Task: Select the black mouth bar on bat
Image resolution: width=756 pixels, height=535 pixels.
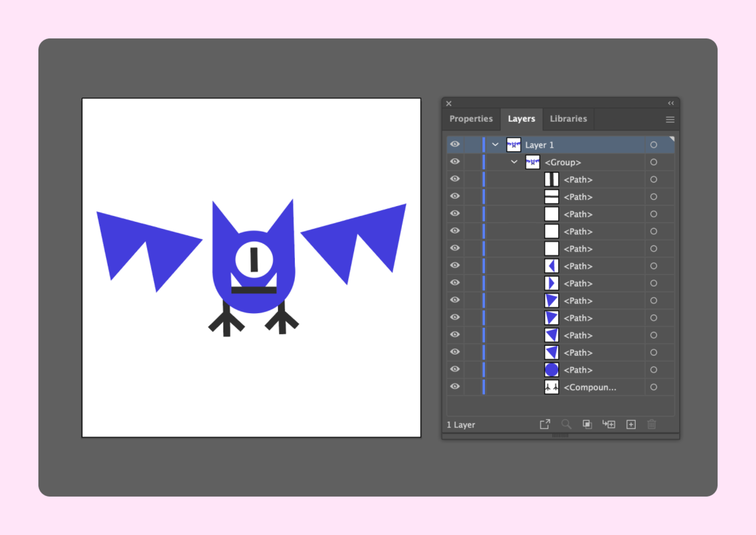Action: [254, 290]
